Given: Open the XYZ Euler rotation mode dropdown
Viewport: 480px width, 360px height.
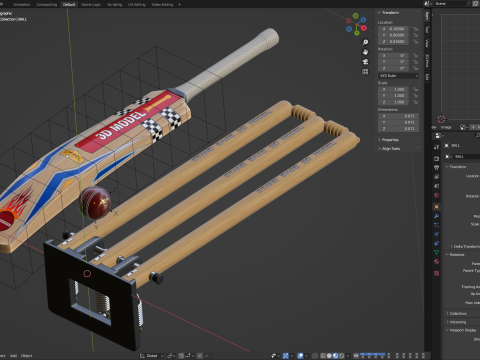Looking at the screenshot, I should coord(398,76).
